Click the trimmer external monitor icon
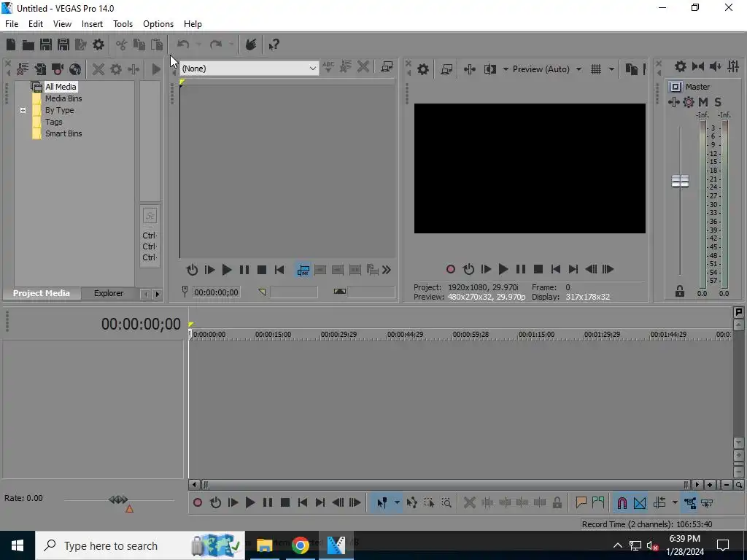Image resolution: width=747 pixels, height=560 pixels. 387,67
